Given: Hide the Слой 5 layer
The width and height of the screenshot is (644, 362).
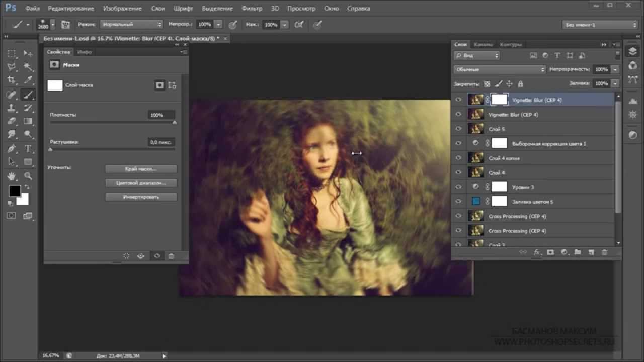Looking at the screenshot, I should [x=458, y=129].
